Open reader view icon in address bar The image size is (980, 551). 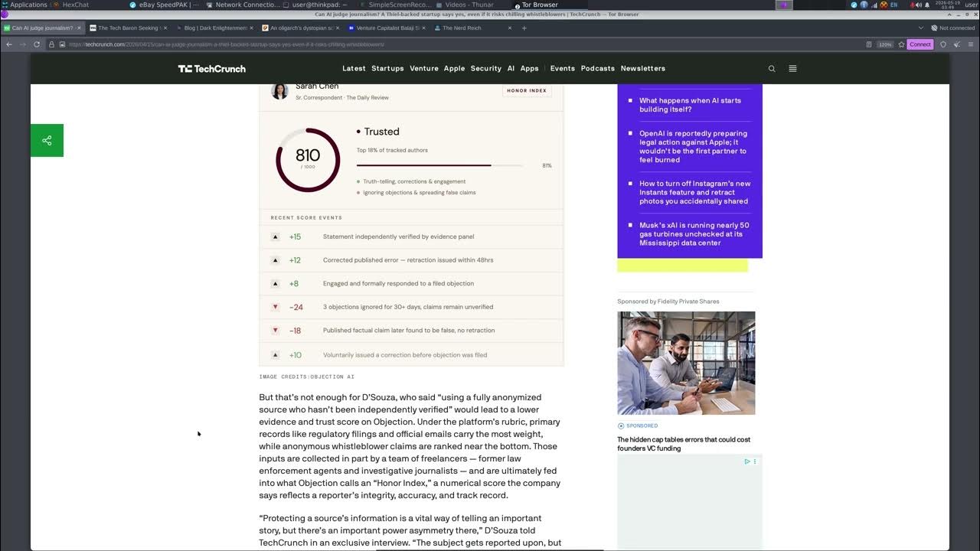(x=869, y=44)
